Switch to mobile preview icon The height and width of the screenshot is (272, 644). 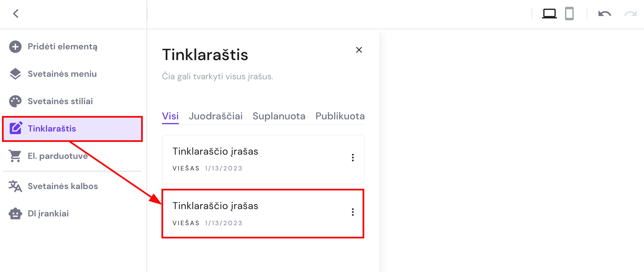pos(569,14)
